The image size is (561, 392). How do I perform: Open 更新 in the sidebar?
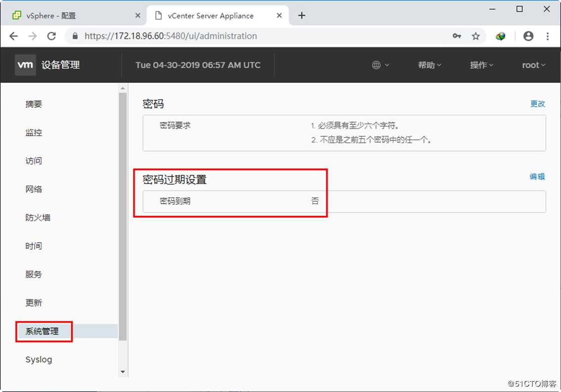[34, 303]
